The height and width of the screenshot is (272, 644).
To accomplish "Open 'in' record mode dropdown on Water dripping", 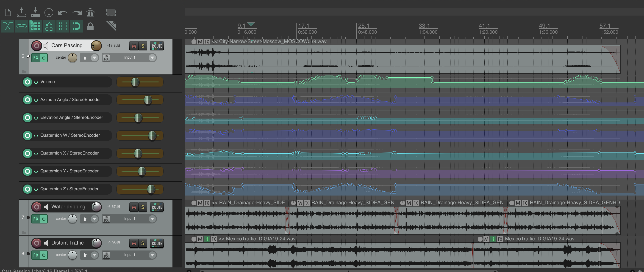I will 89,219.
